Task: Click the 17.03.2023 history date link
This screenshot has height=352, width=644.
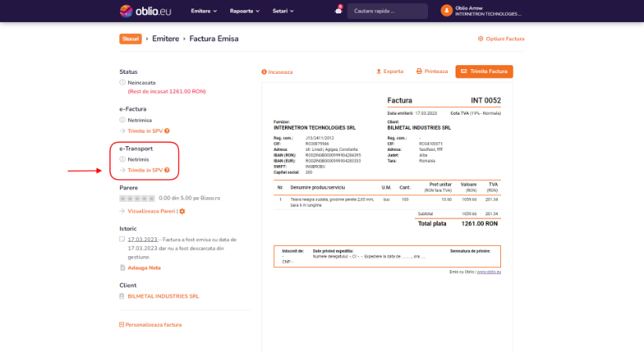Action: pyautogui.click(x=142, y=240)
